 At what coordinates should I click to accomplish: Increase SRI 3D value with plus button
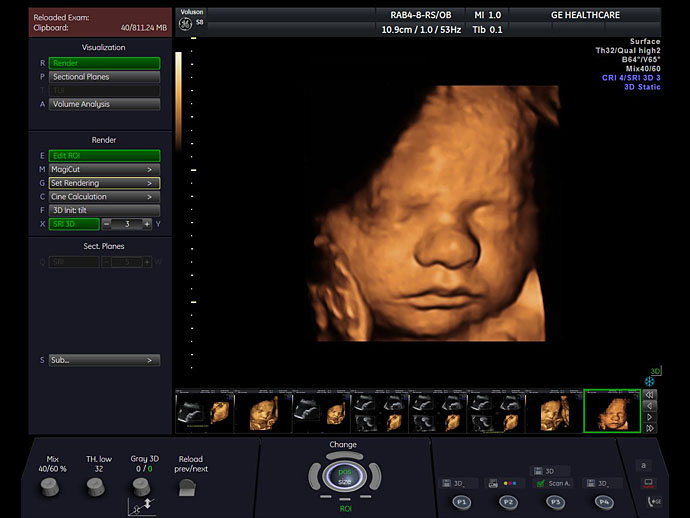coord(147,224)
